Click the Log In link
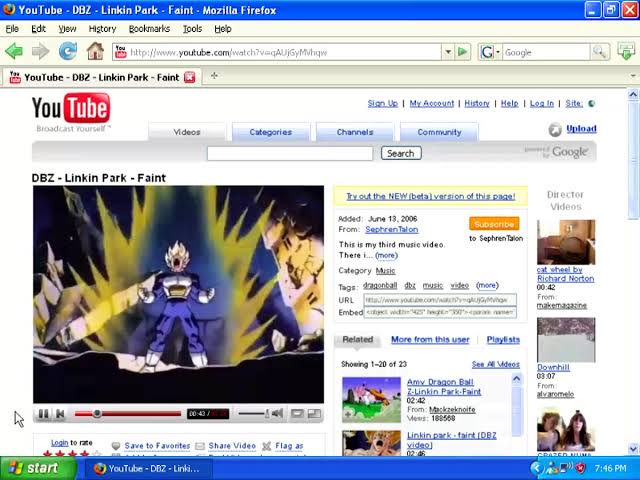Viewport: 640px width, 480px height. (542, 104)
